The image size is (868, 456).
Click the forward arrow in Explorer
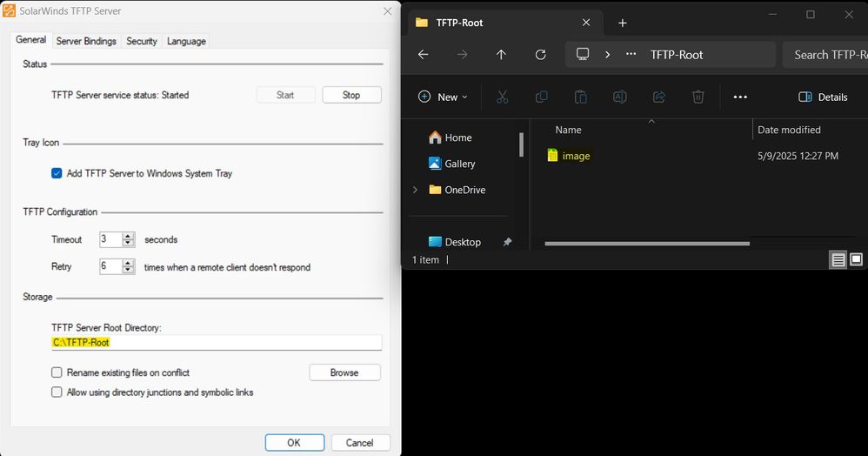tap(462, 54)
